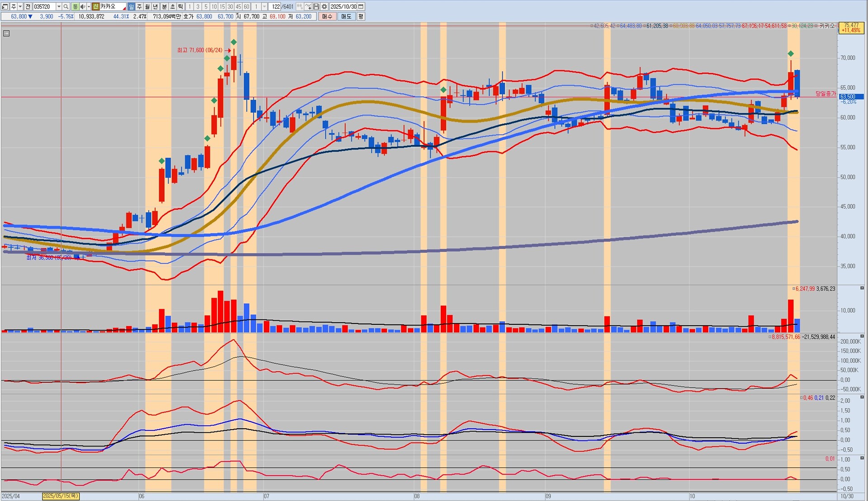Select the 분 minute chart tab

point(164,6)
